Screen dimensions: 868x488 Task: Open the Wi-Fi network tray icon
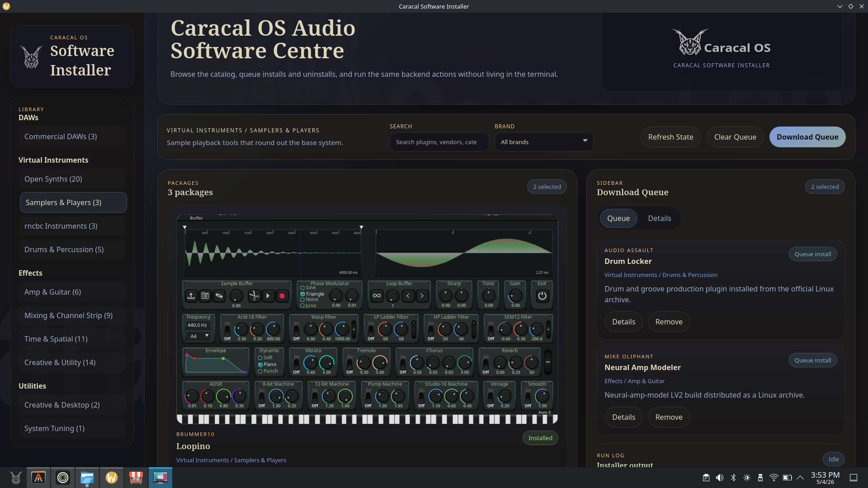pos(774,478)
